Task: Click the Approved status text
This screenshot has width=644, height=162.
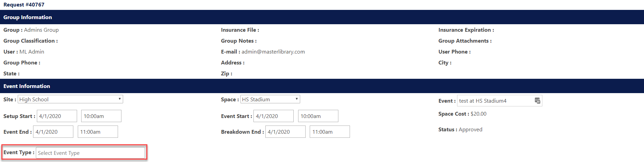Action: point(470,130)
